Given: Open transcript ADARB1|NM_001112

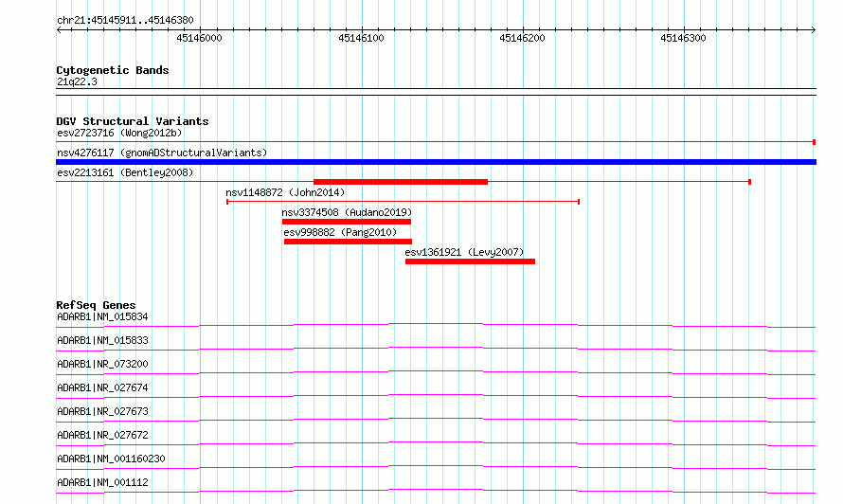Looking at the screenshot, I should click(102, 482).
